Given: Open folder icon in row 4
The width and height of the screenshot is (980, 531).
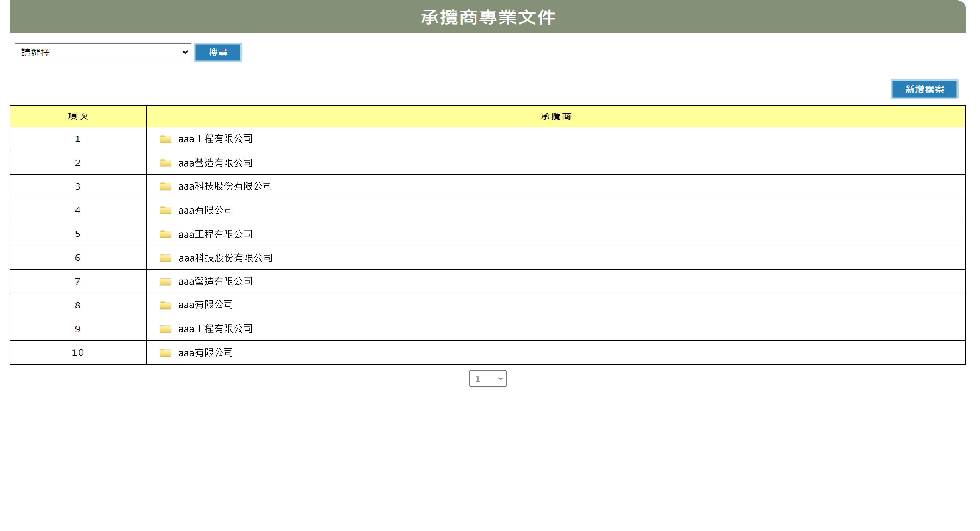Looking at the screenshot, I should click(165, 210).
